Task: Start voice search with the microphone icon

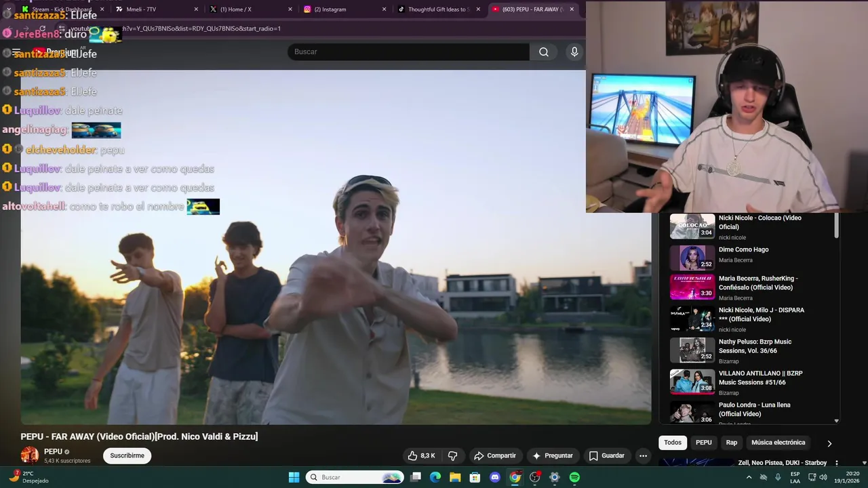Action: 574,52
